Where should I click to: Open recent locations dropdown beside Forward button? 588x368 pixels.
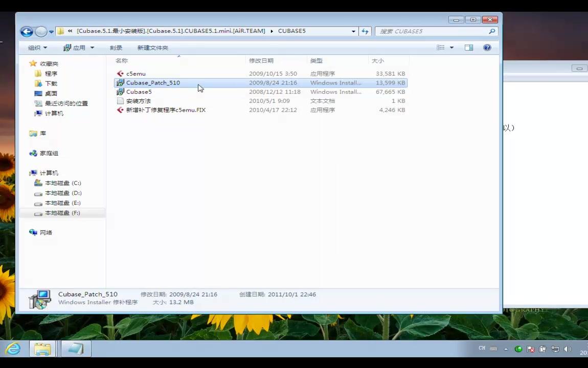click(x=51, y=32)
